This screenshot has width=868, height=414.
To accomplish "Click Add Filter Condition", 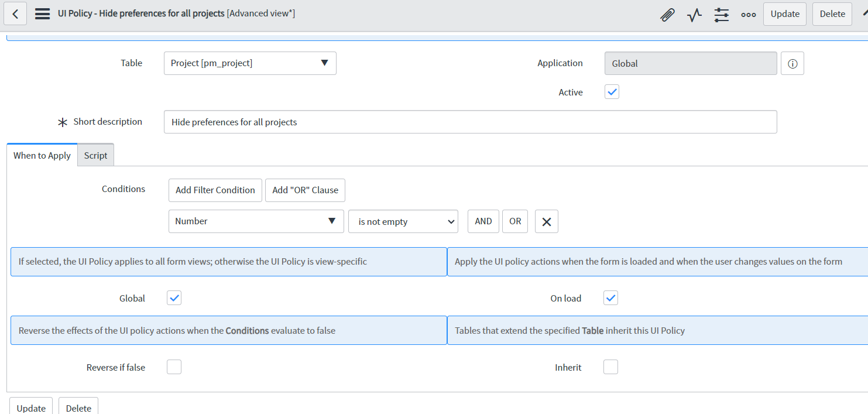I will pos(215,190).
